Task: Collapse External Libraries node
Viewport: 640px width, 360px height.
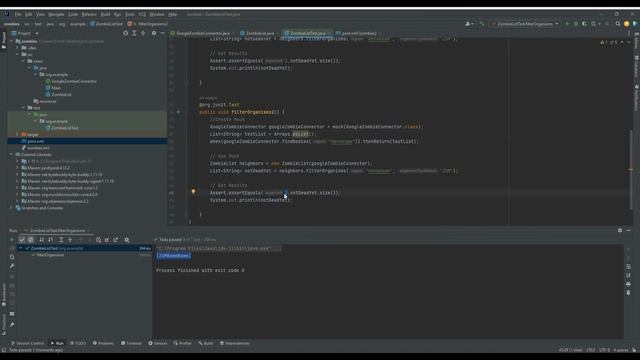Action: coord(11,155)
